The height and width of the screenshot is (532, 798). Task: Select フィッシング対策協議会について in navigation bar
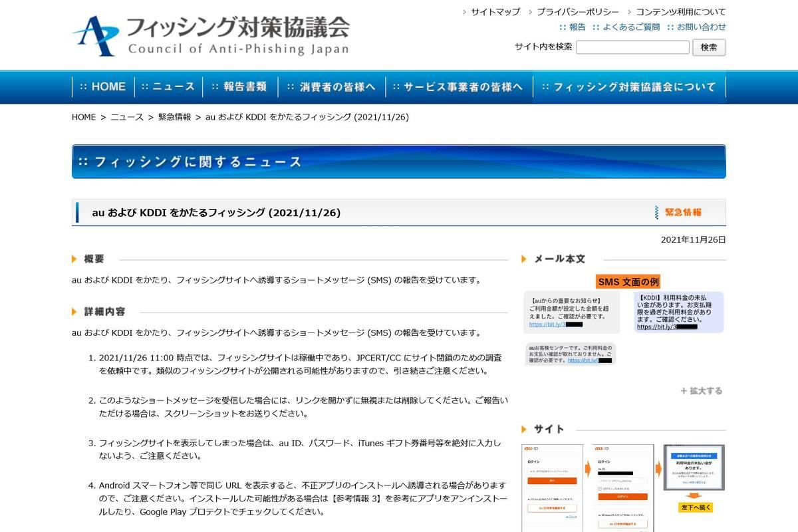click(628, 87)
